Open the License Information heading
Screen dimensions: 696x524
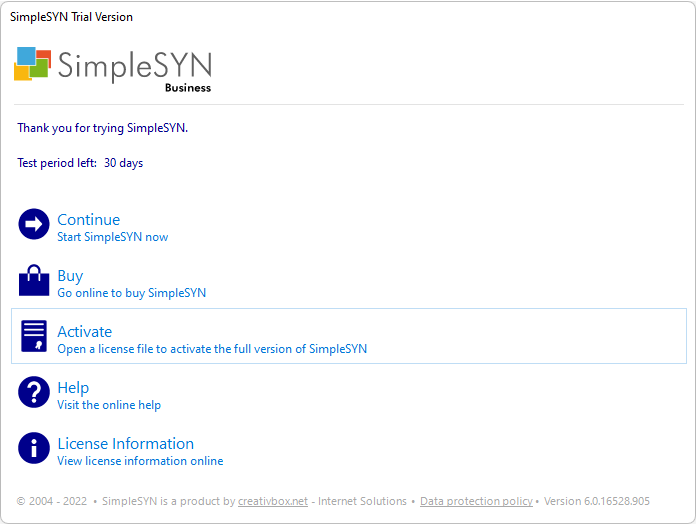[x=126, y=443]
